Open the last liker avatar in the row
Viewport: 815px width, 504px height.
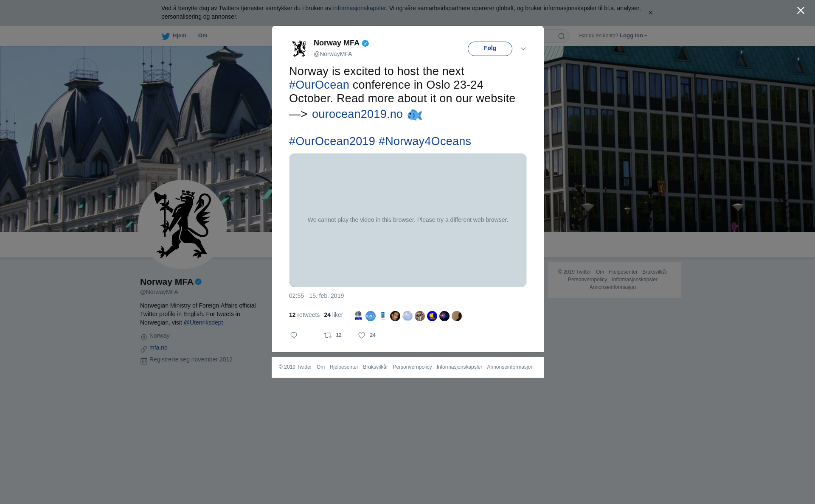pos(457,316)
